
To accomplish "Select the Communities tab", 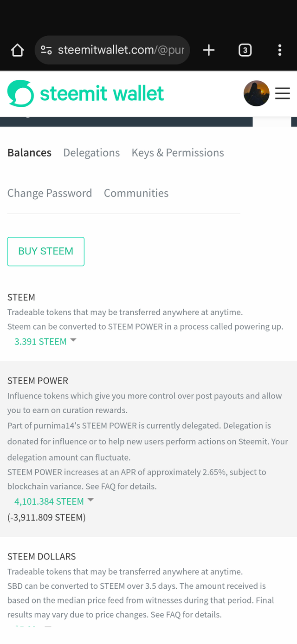I will pyautogui.click(x=136, y=193).
